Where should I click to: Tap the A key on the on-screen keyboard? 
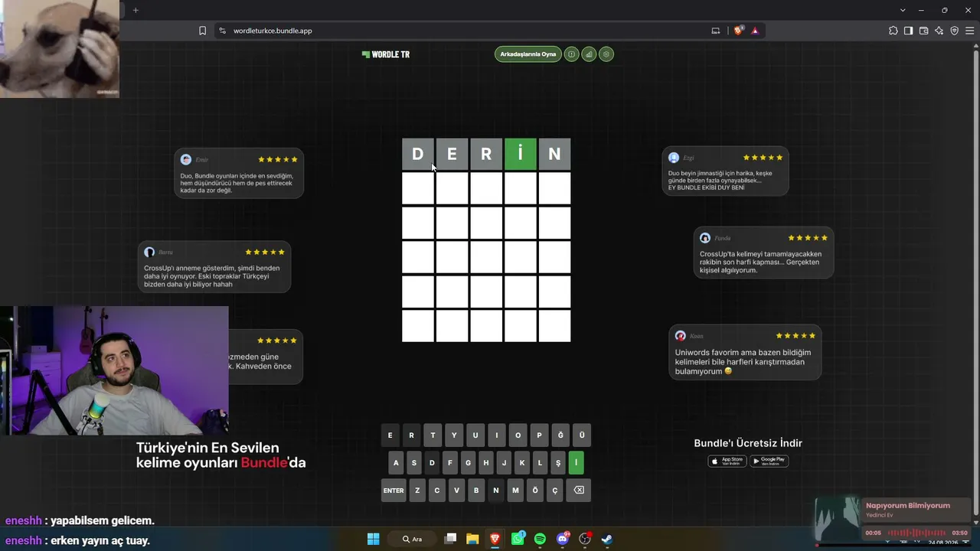(396, 463)
